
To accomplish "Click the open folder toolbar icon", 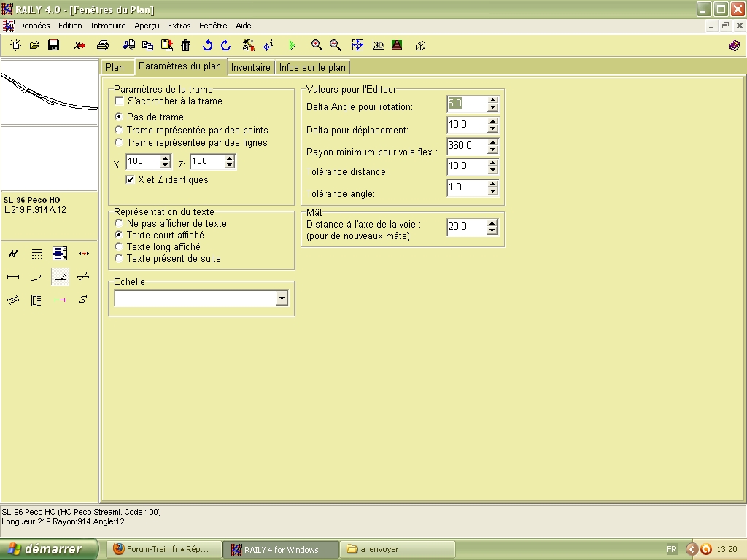I will coord(34,45).
